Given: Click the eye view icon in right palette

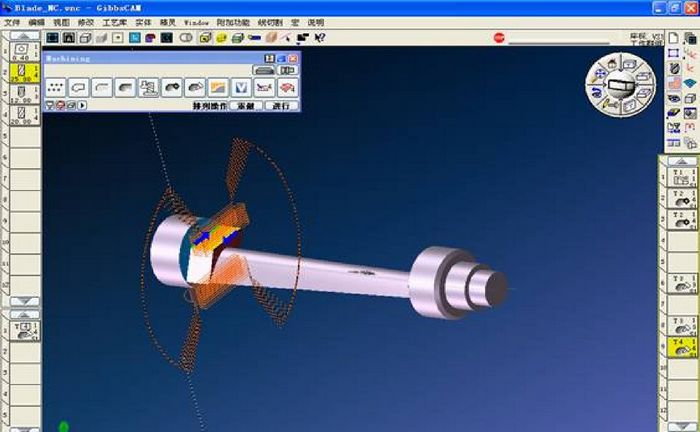Looking at the screenshot, I should 674,98.
